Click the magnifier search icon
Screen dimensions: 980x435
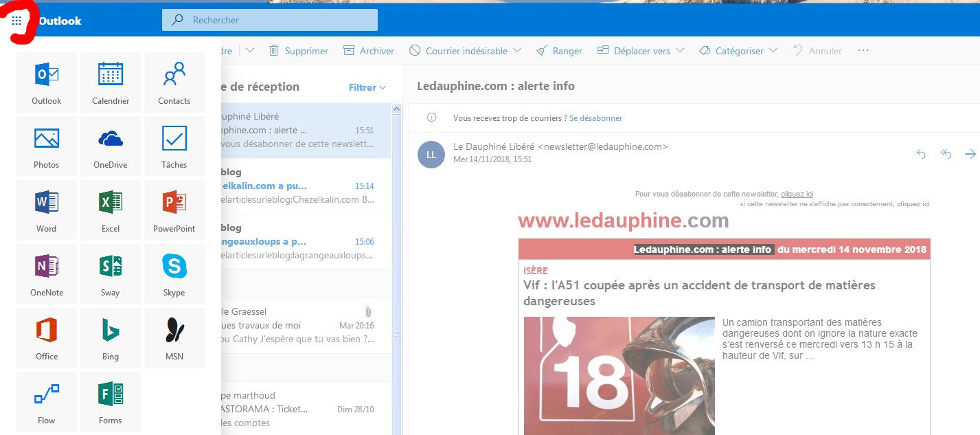click(x=177, y=20)
